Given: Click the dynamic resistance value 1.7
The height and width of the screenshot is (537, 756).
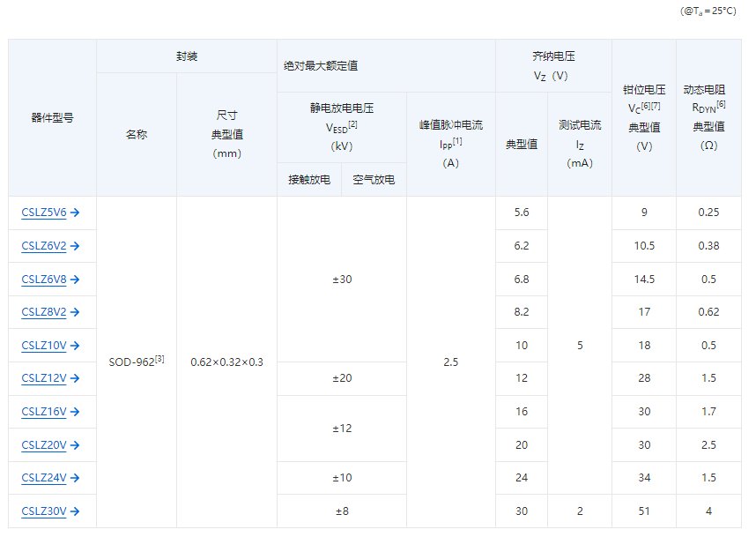Looking at the screenshot, I should [x=708, y=412].
